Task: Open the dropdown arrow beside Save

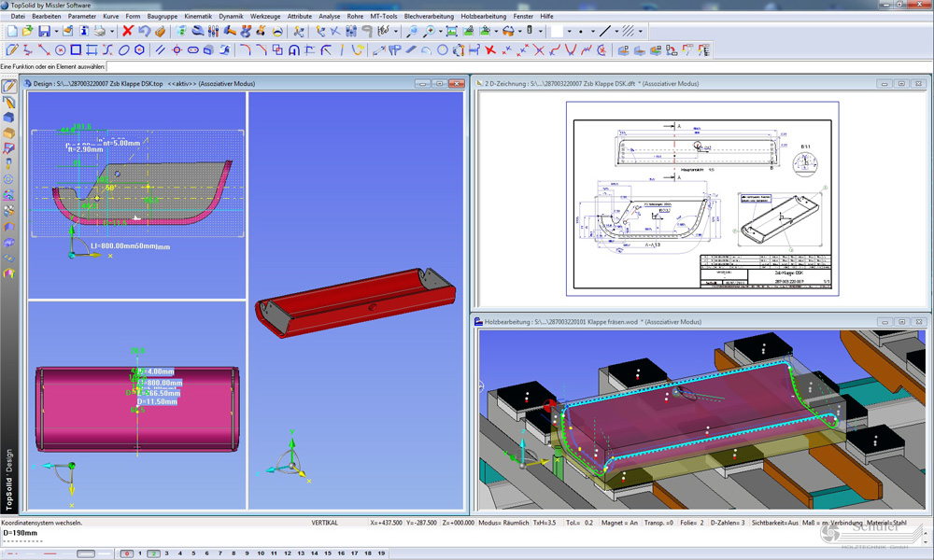Action: [x=54, y=32]
